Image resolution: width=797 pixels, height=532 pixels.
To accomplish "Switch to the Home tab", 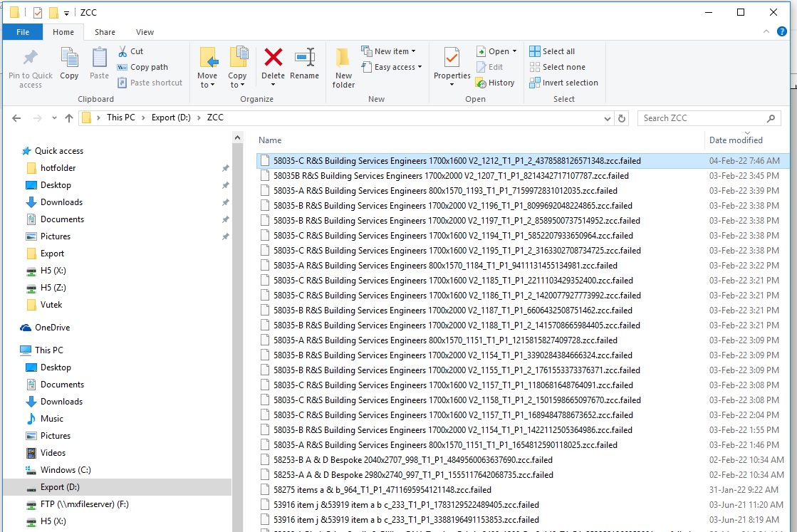I will [63, 32].
